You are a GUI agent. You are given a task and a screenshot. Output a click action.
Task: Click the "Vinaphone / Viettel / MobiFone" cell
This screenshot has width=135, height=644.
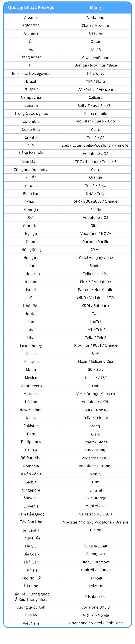(x=95, y=623)
